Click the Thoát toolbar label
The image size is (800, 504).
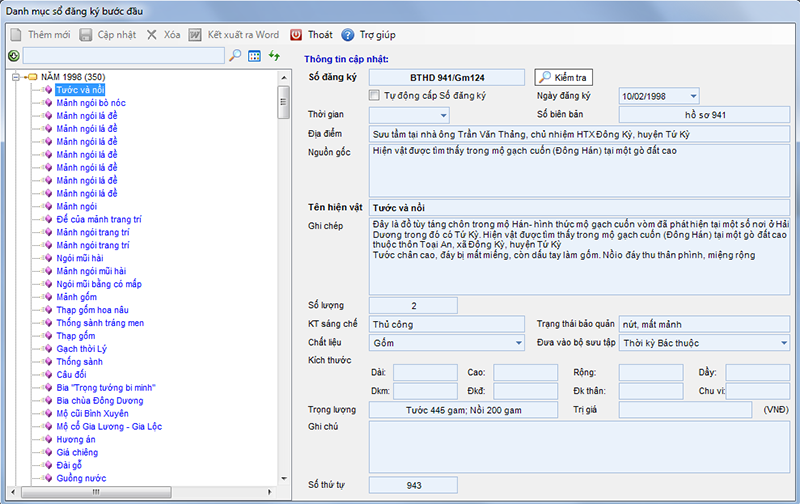point(320,35)
